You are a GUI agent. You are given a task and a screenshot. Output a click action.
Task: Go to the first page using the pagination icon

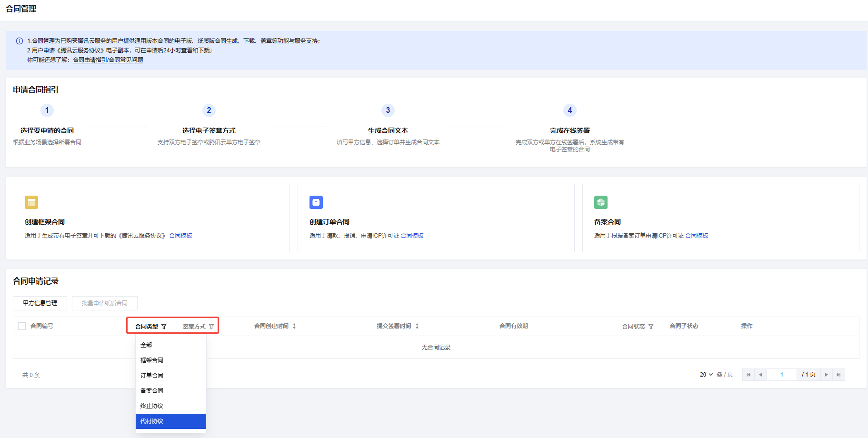coord(748,375)
